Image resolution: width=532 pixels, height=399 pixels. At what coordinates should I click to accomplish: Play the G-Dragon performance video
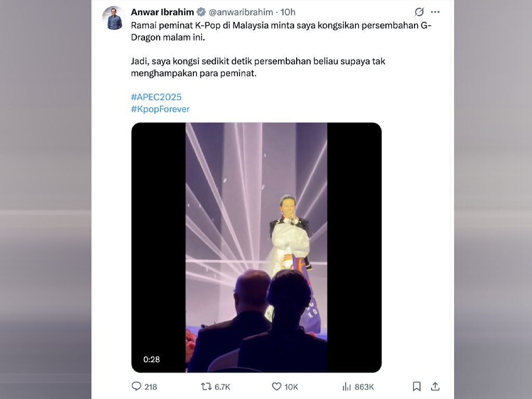[x=256, y=247]
